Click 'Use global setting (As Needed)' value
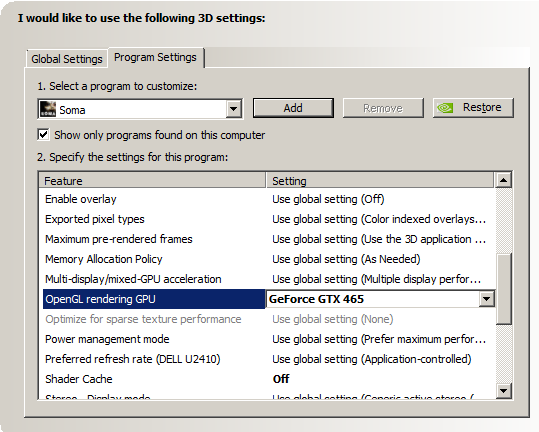The height and width of the screenshot is (432, 539). 346,259
